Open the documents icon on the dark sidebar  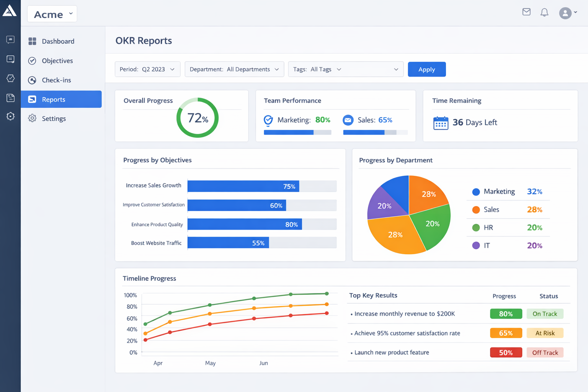pos(10,98)
